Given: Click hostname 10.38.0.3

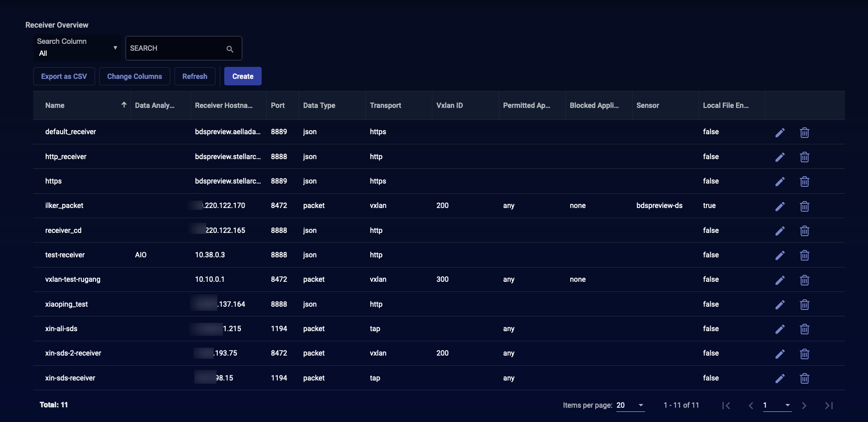Looking at the screenshot, I should (x=210, y=255).
